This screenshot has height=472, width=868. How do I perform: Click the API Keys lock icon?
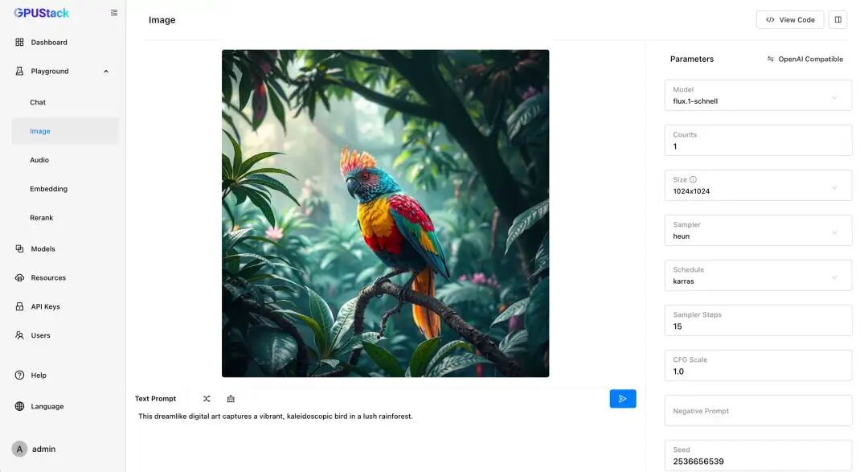[19, 307]
